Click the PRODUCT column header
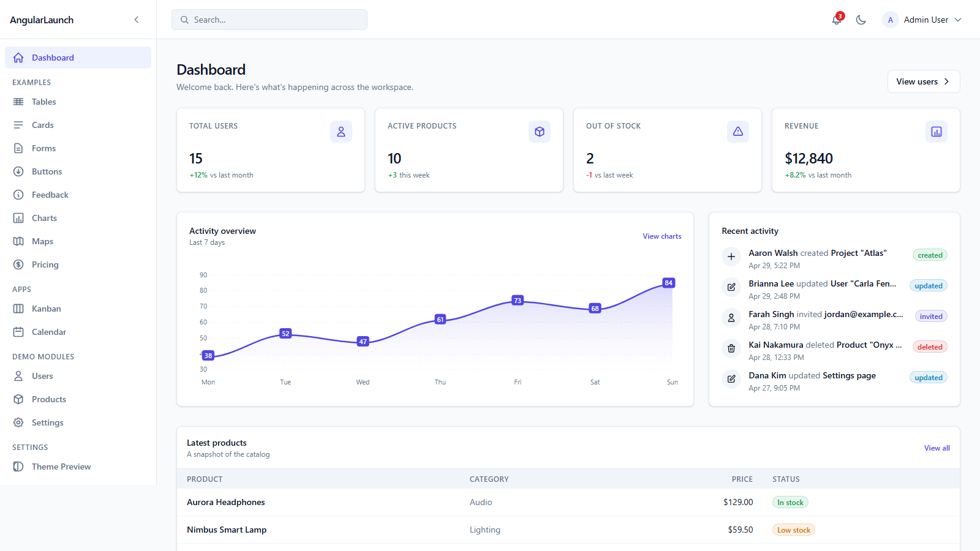The height and width of the screenshot is (551, 980). (205, 479)
